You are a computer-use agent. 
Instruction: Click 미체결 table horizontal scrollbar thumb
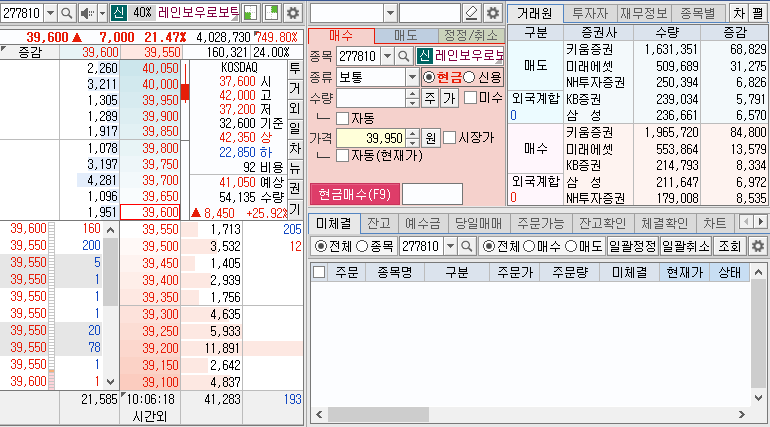[x=379, y=415]
